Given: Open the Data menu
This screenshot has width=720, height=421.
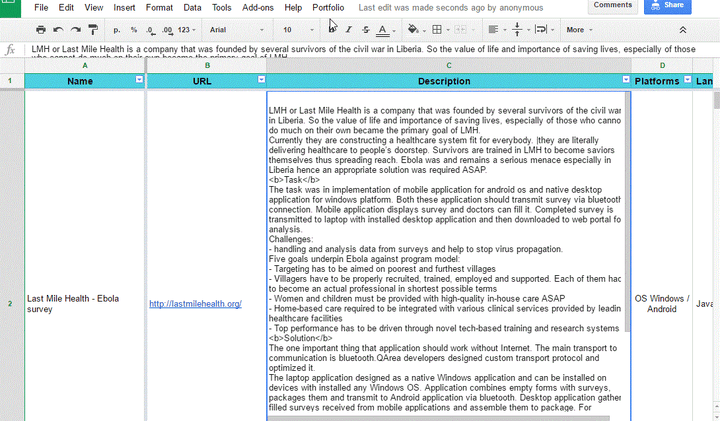Looking at the screenshot, I should (192, 7).
